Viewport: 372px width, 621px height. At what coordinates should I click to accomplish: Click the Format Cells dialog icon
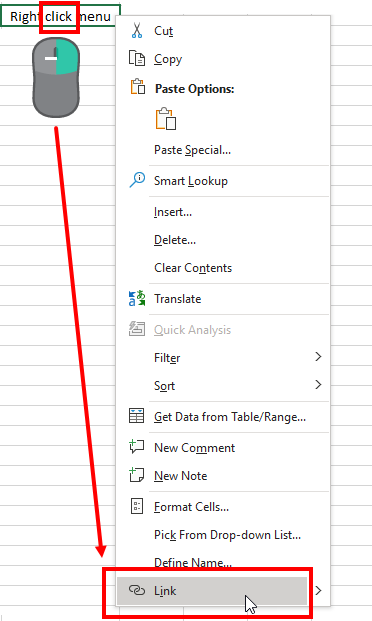point(137,506)
